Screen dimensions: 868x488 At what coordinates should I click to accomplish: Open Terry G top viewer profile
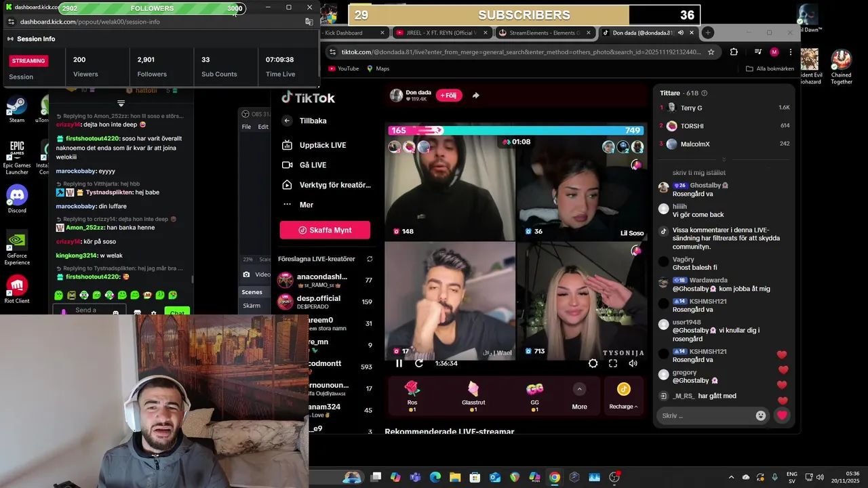click(724, 108)
